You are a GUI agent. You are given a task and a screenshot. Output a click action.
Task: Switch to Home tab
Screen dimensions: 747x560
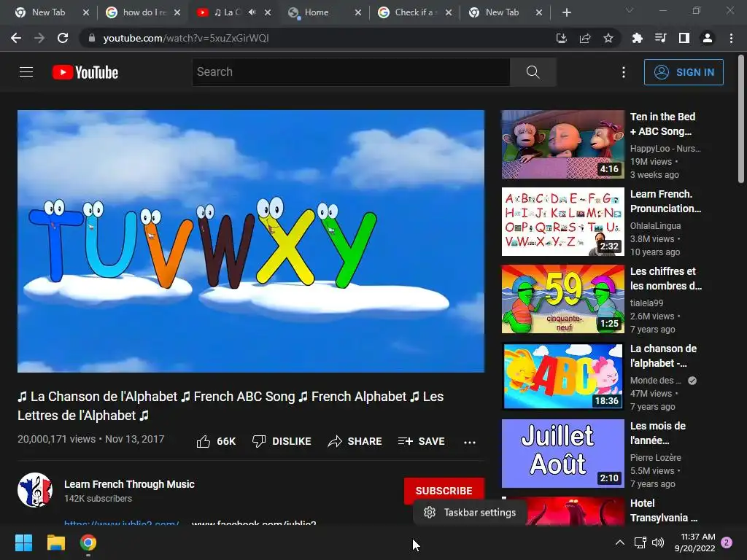[317, 12]
